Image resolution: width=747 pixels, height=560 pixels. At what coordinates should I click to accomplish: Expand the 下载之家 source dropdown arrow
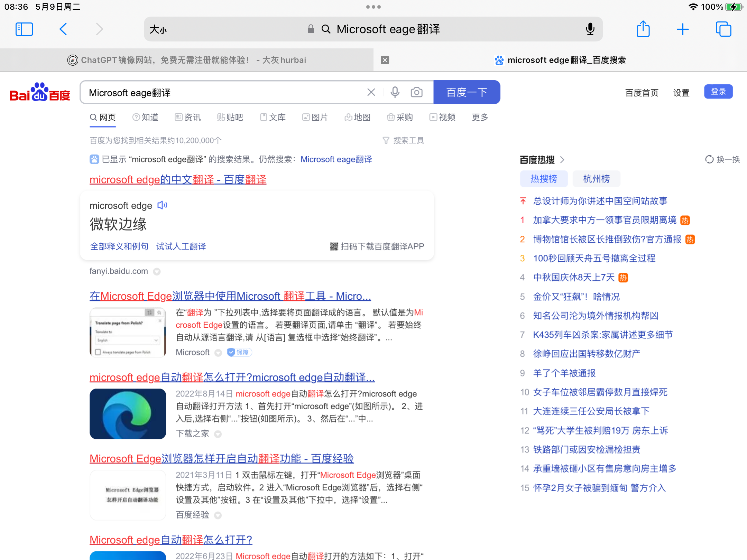click(218, 434)
